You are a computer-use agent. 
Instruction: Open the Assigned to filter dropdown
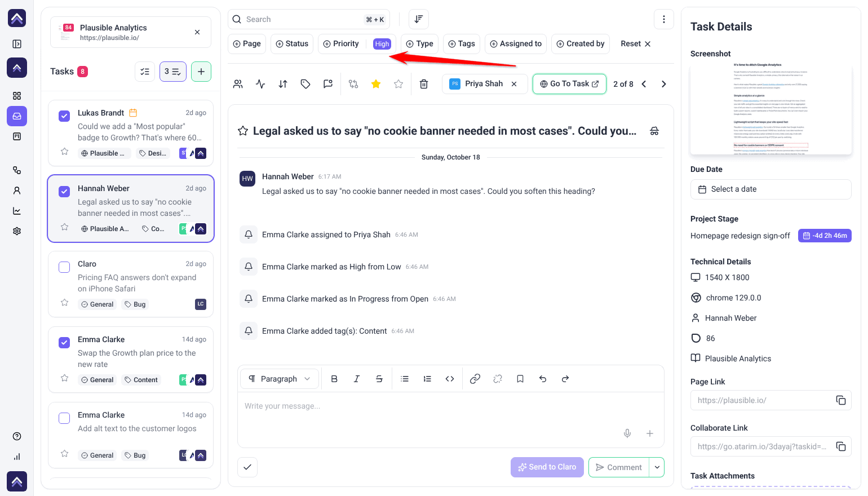516,44
